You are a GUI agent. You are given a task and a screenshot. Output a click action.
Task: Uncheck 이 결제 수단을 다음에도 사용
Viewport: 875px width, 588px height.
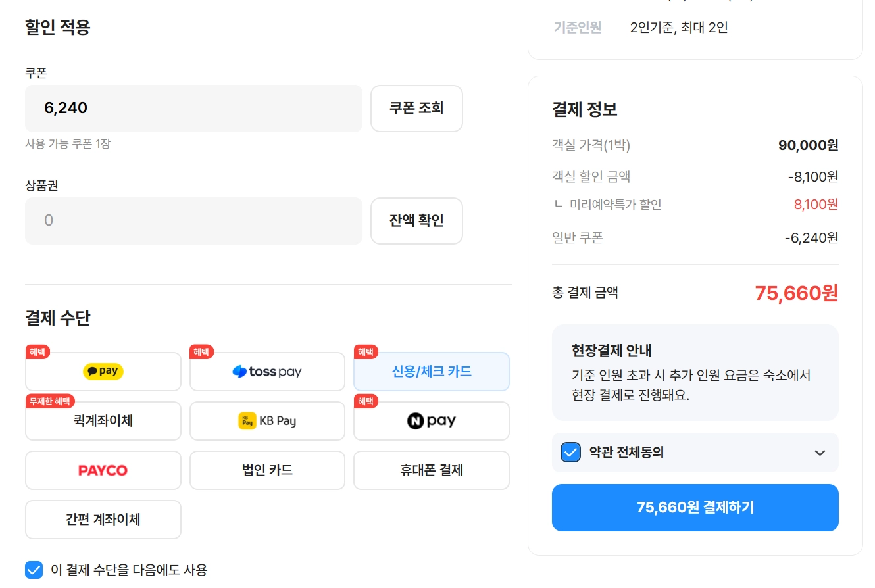coord(34,570)
